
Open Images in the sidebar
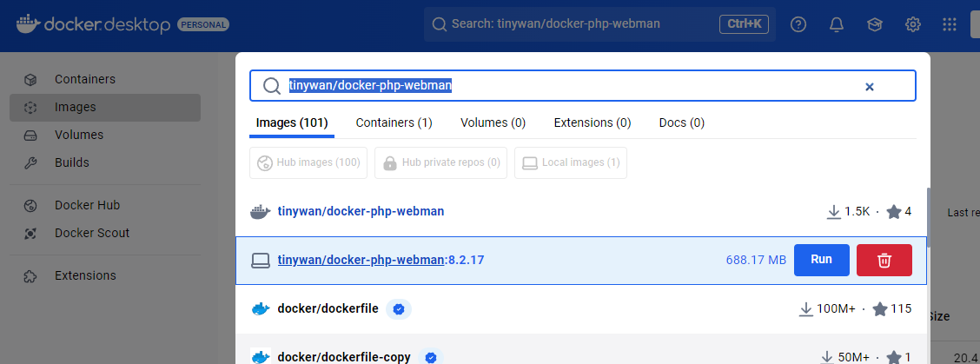pyautogui.click(x=105, y=108)
